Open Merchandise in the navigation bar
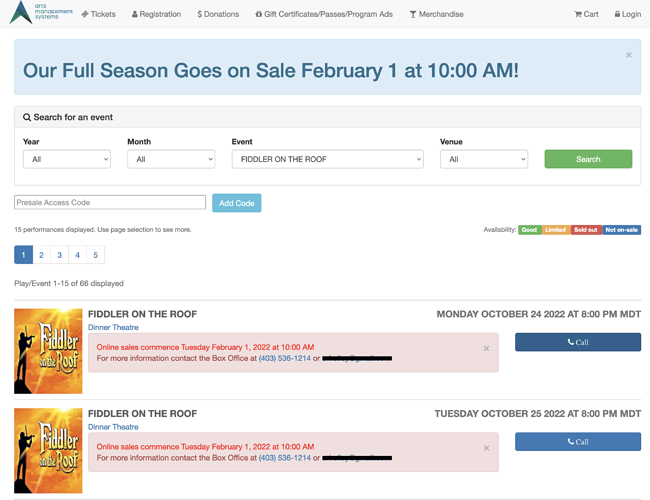The height and width of the screenshot is (500, 650). 437,14
